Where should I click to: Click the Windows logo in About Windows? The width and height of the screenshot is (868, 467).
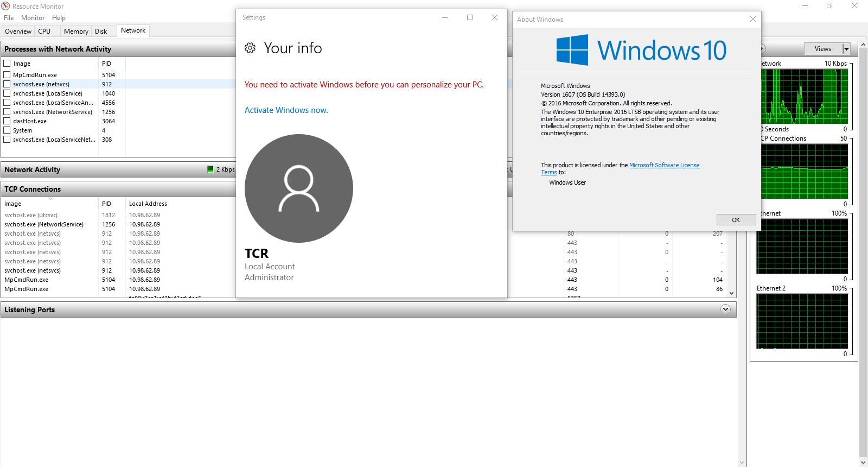pyautogui.click(x=572, y=50)
